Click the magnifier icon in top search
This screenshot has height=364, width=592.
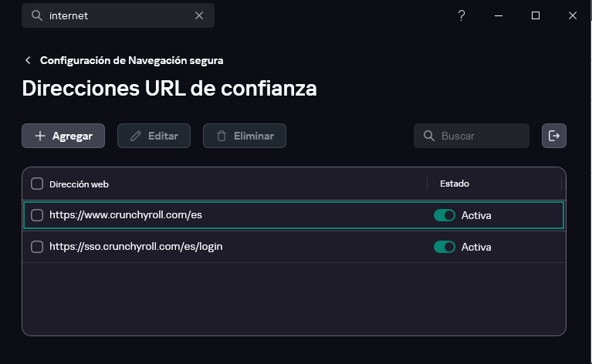point(36,15)
